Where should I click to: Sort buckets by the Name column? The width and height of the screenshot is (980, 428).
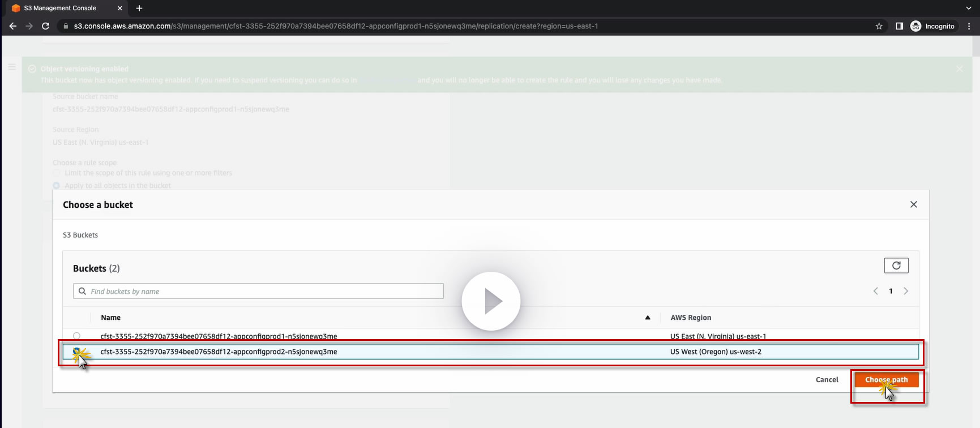(111, 318)
